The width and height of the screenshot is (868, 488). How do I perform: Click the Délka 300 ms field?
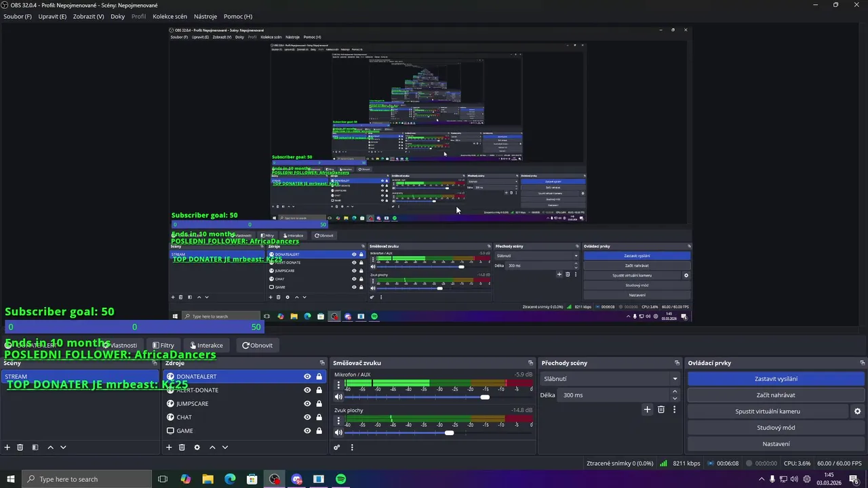pyautogui.click(x=614, y=395)
